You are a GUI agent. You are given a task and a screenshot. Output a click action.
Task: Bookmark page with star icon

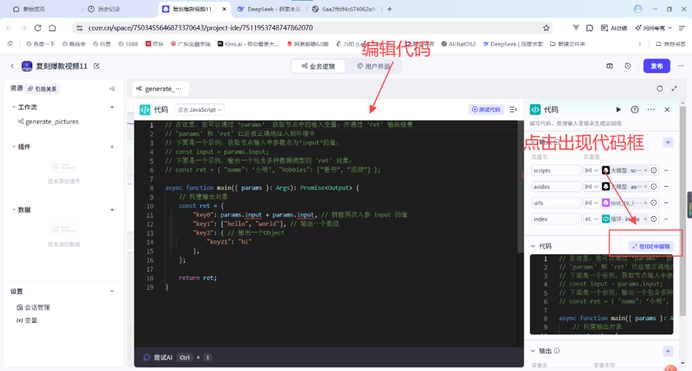click(546, 28)
